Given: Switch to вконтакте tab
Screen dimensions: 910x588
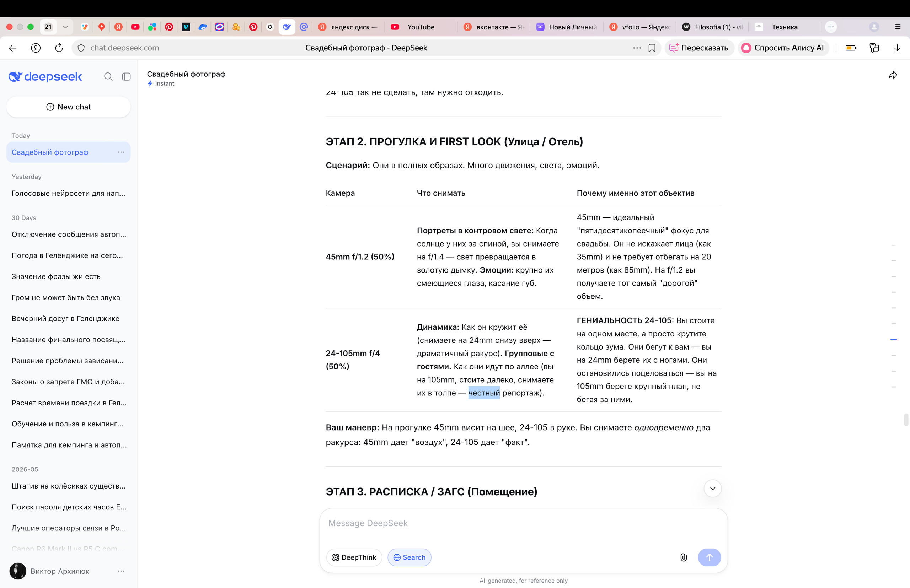Looking at the screenshot, I should [493, 27].
